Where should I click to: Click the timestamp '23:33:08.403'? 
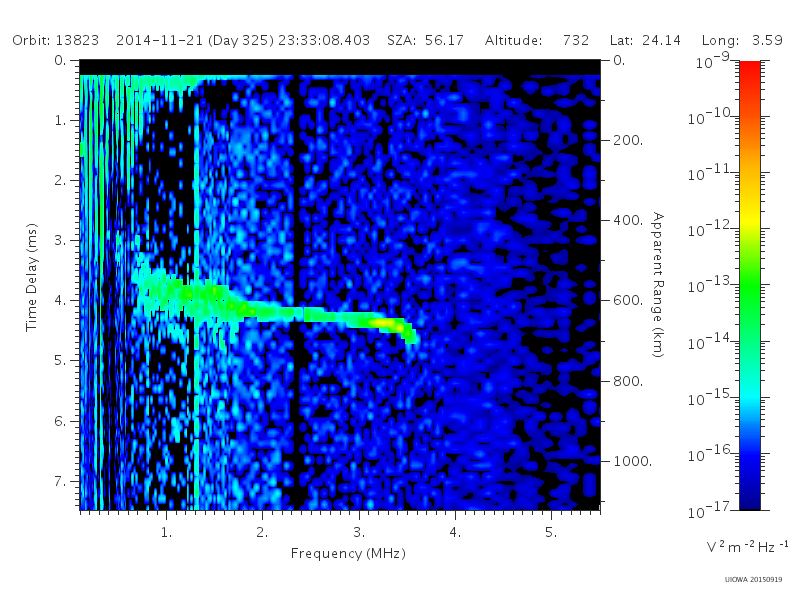click(x=324, y=40)
